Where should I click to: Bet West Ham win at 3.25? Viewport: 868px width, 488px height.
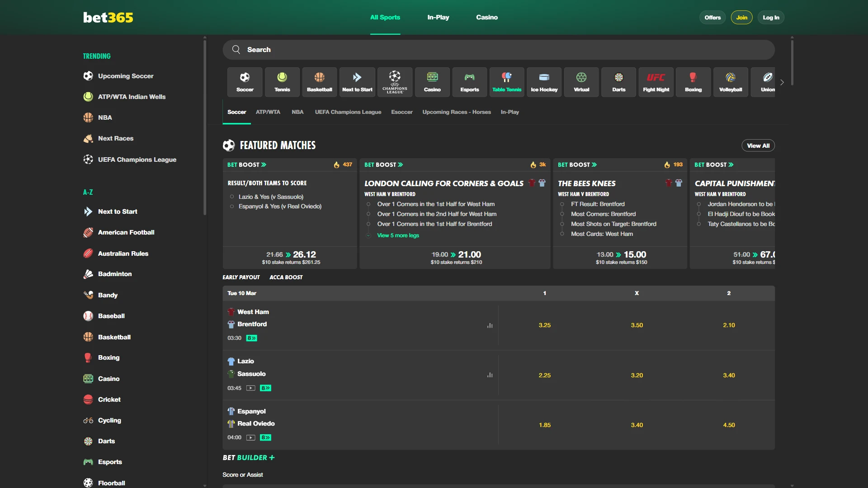(545, 325)
